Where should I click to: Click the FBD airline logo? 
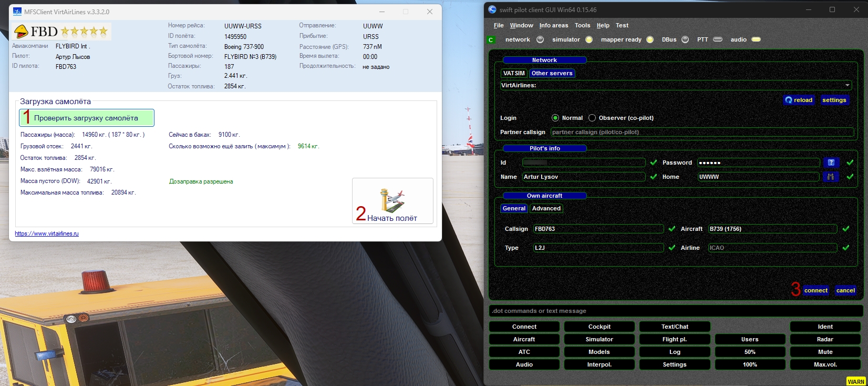pos(61,32)
